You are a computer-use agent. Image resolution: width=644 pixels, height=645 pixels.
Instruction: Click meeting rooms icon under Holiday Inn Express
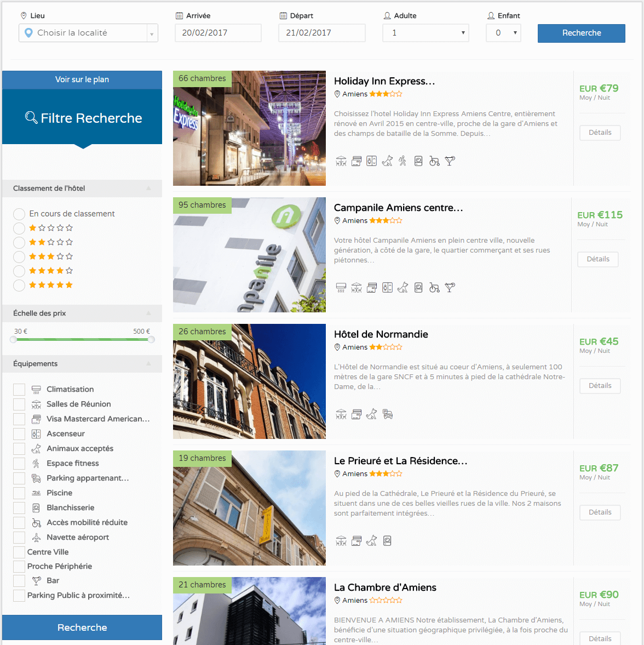click(341, 161)
